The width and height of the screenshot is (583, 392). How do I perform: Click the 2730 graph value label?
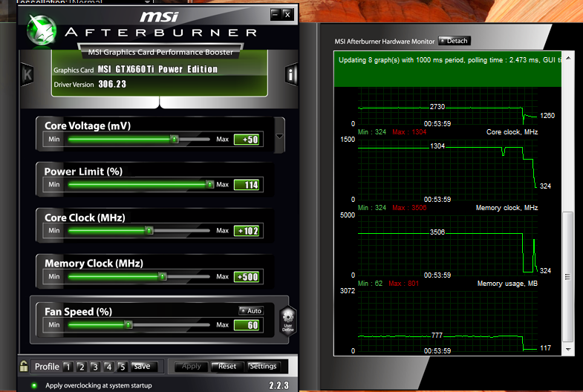[x=437, y=107]
